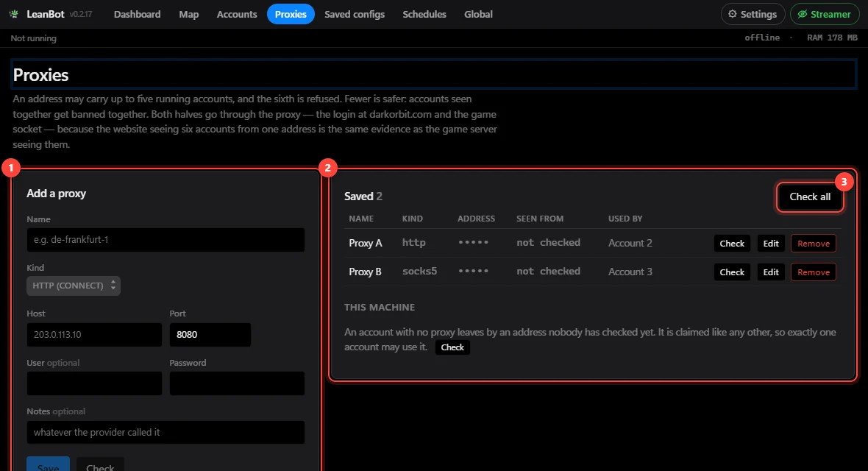Open the Accounts tab

pyautogui.click(x=237, y=14)
